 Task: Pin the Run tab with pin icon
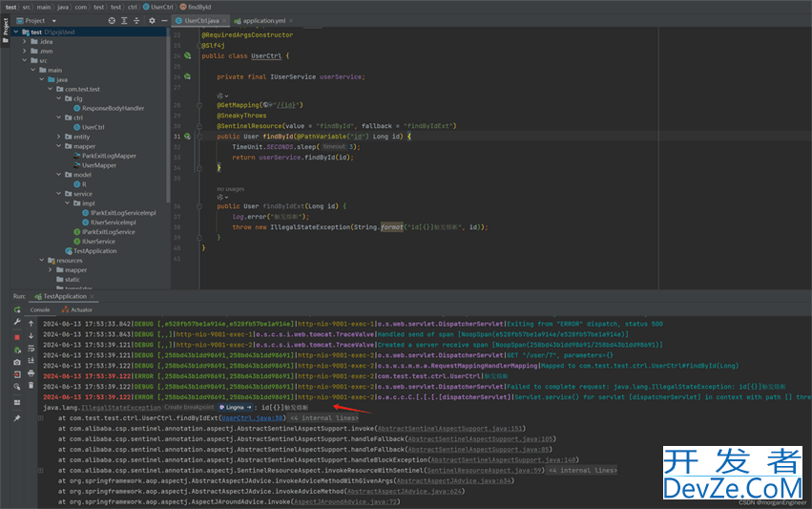17,418
